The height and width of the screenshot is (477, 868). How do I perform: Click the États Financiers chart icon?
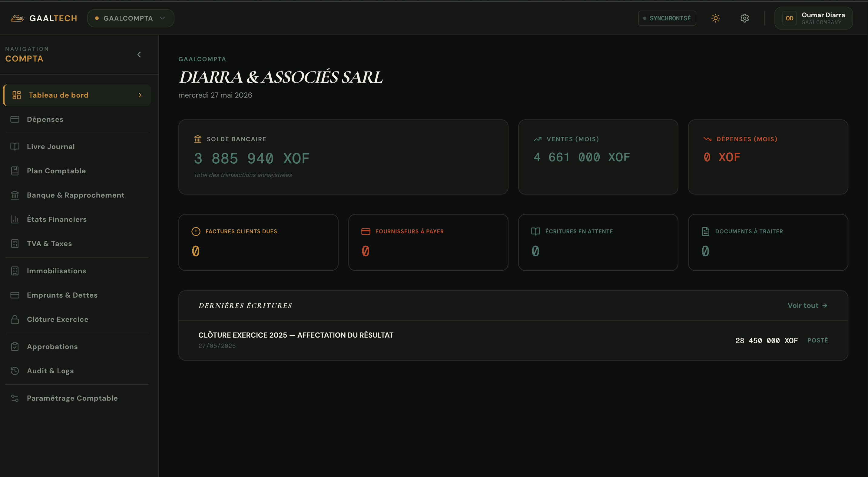point(15,219)
